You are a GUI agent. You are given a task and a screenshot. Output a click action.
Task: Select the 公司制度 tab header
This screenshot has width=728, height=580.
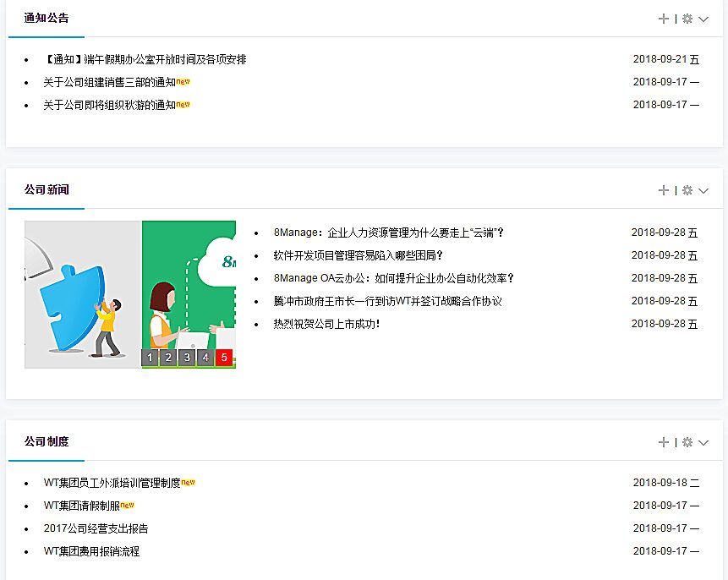coord(47,442)
